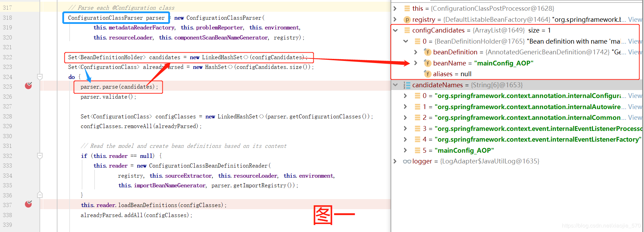Toggle the breakpoint on line 337

point(28,204)
